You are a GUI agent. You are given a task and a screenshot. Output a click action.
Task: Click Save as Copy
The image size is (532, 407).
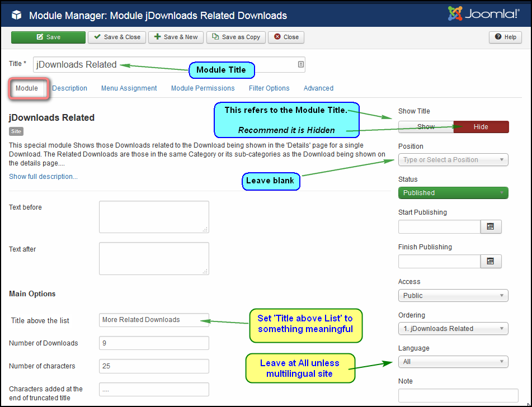tap(236, 37)
